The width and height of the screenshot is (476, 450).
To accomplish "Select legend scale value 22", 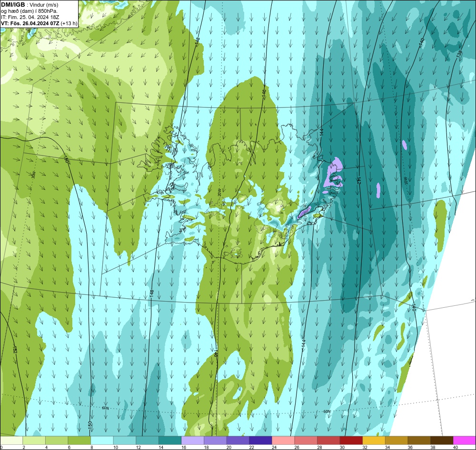I will (252, 447).
